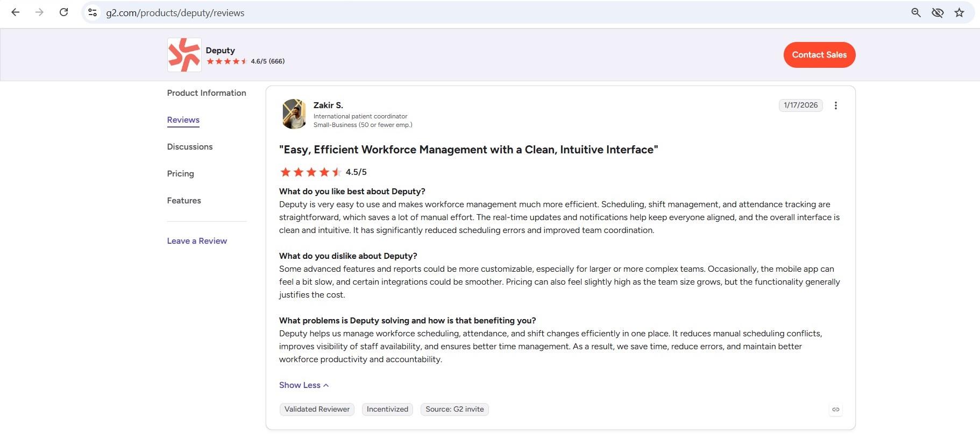This screenshot has width=980, height=438.
Task: Click the Leave a Review link
Action: tap(197, 241)
